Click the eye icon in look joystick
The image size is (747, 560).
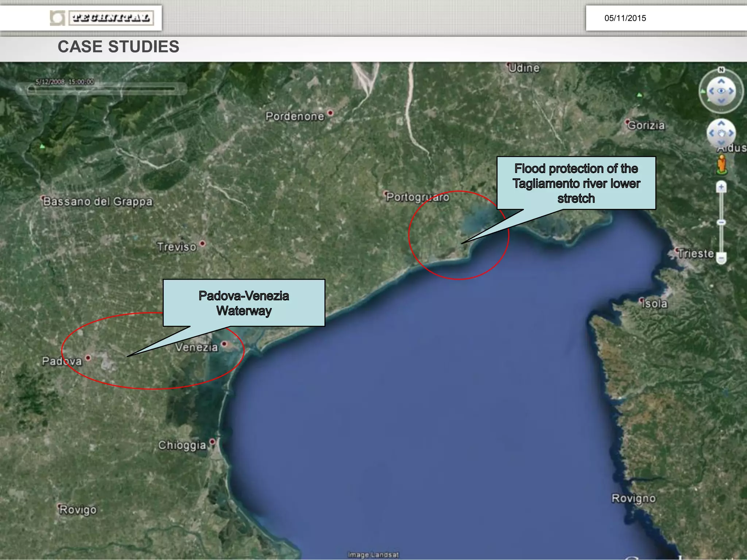(x=721, y=91)
